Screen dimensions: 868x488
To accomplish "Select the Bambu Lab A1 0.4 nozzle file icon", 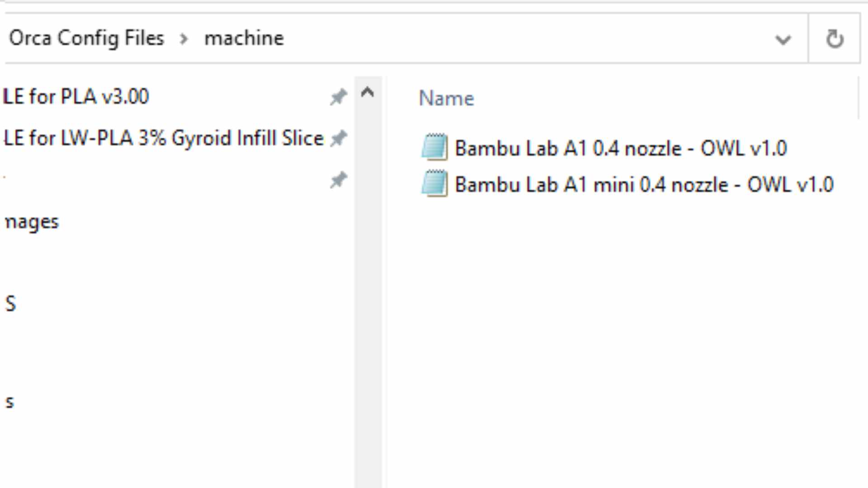I will [x=434, y=147].
